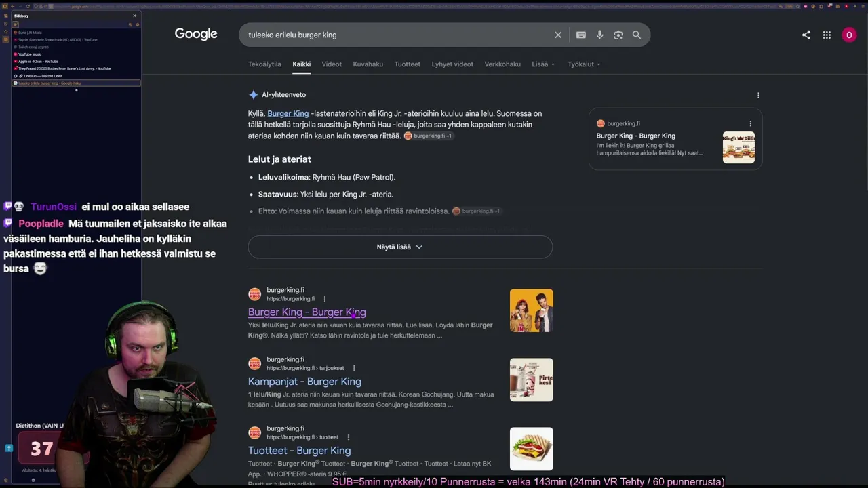Start voice search with the microphone icon
Image resolution: width=868 pixels, height=488 pixels.
click(x=600, y=35)
